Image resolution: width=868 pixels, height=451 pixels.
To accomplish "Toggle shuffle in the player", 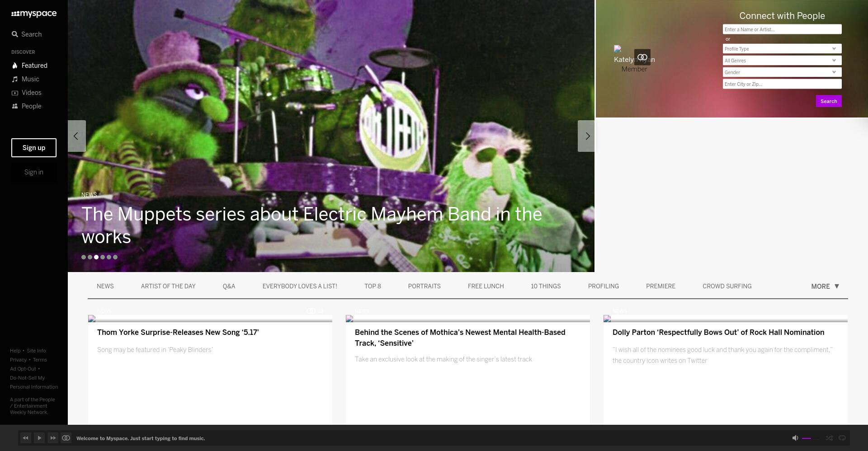I will pyautogui.click(x=829, y=438).
